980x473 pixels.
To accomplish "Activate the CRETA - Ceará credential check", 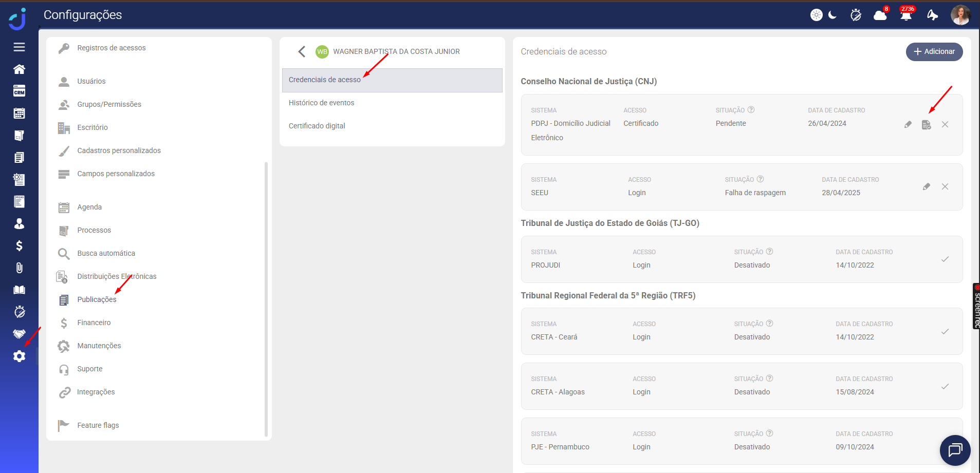I will pyautogui.click(x=945, y=332).
